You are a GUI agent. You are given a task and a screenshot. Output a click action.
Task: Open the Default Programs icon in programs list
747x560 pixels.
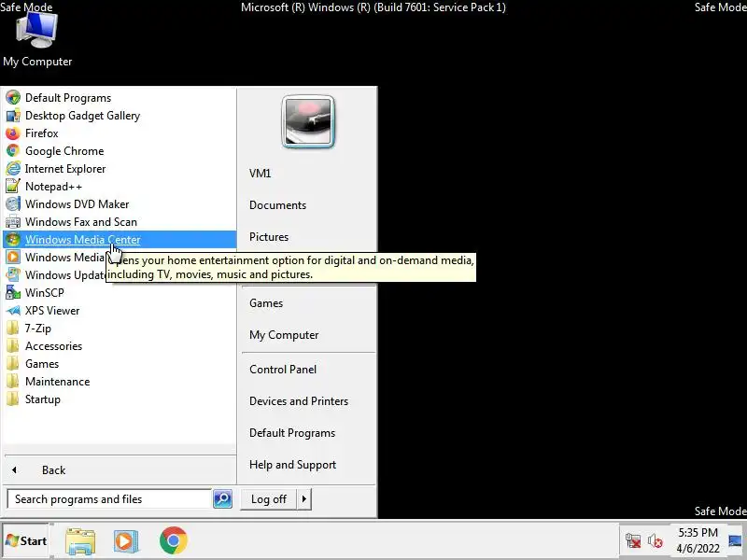pyautogui.click(x=13, y=98)
